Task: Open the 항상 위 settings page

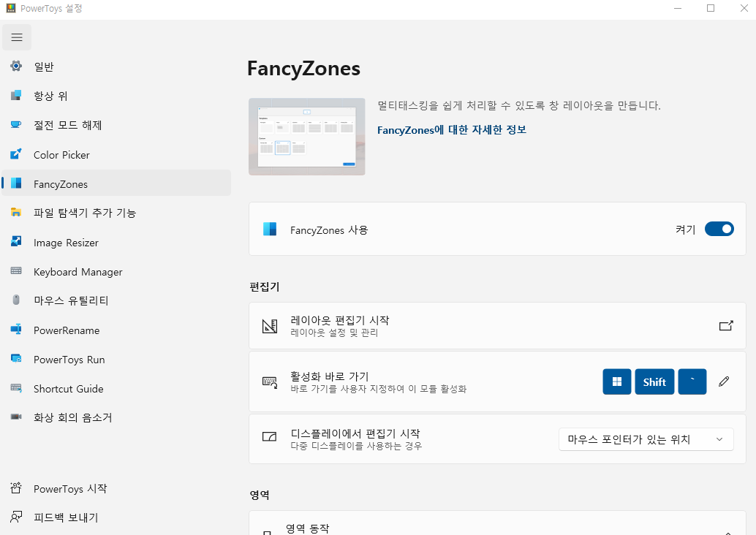Action: [x=116, y=96]
